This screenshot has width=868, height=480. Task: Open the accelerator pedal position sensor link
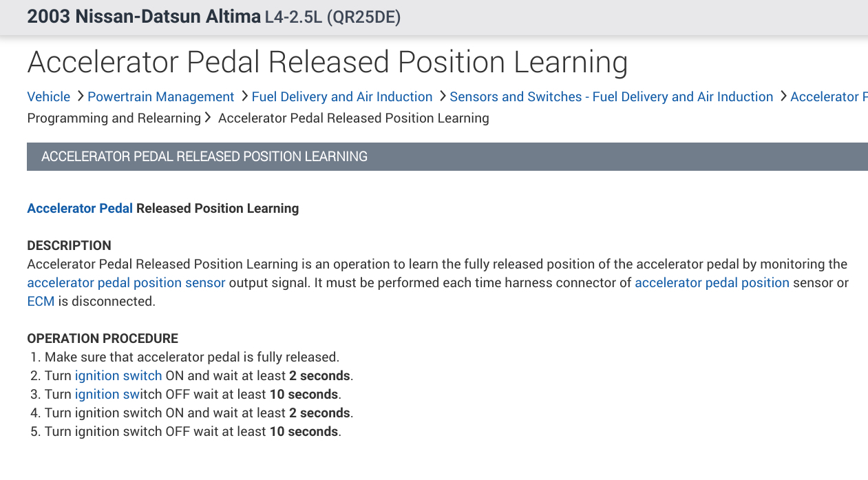[126, 283]
